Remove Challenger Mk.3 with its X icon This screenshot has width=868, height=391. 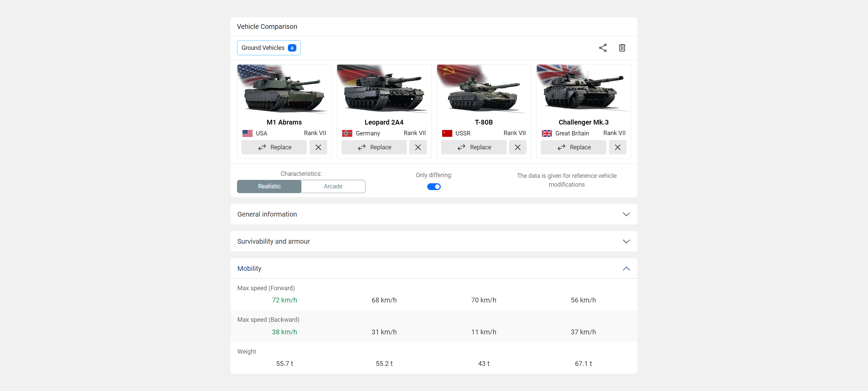617,147
